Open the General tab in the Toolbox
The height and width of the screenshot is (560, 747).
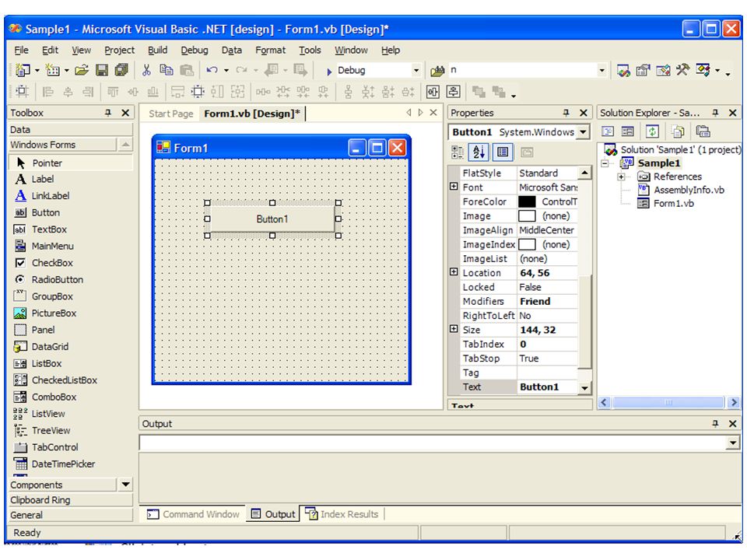tap(71, 515)
